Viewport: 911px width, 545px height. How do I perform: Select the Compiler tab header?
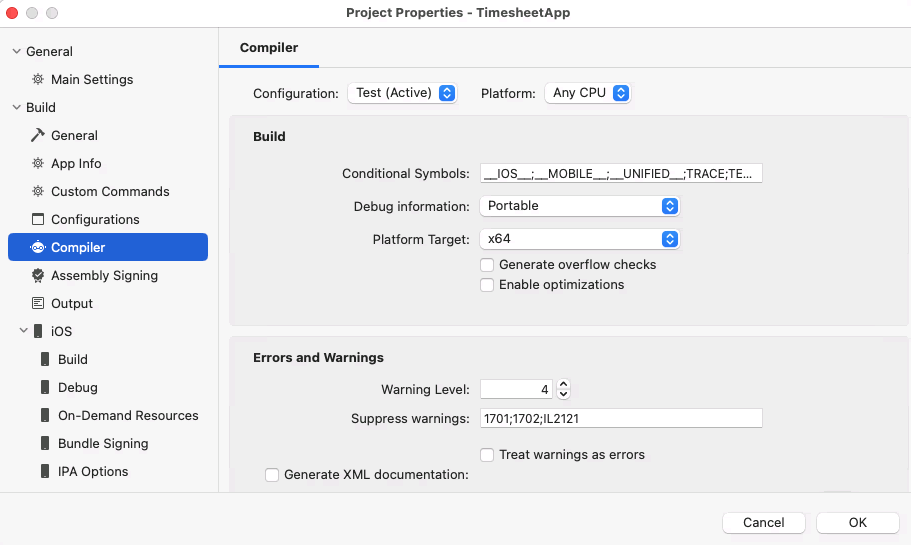point(269,47)
